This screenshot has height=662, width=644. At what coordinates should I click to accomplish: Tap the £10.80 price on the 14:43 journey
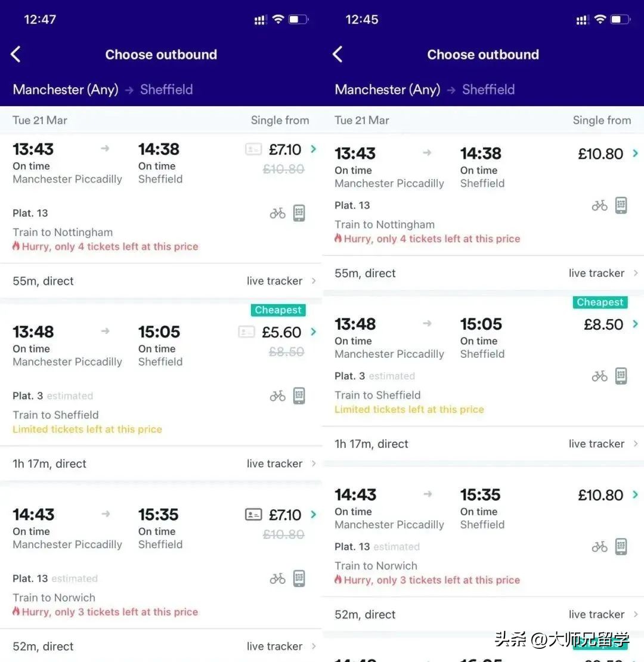pos(600,494)
